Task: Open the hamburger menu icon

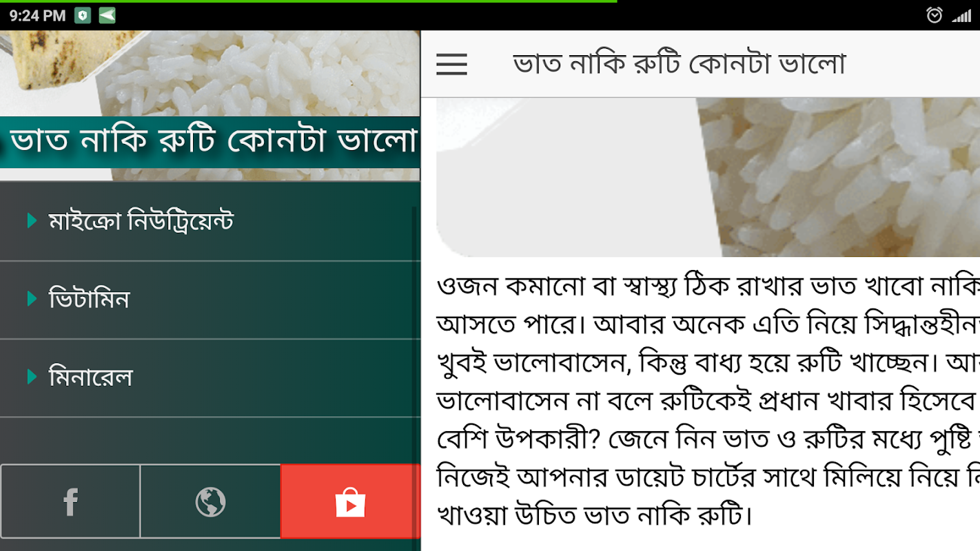Action: [451, 64]
